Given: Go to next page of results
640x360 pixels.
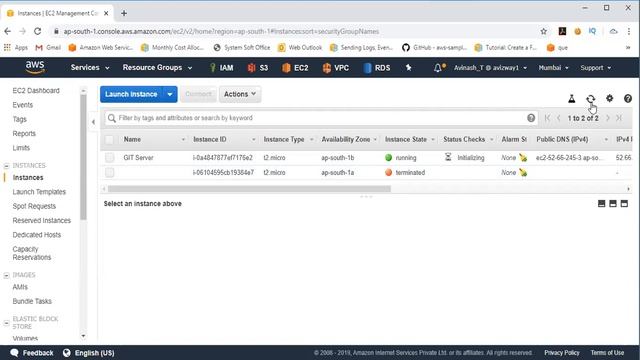Looking at the screenshot, I should click(x=608, y=118).
